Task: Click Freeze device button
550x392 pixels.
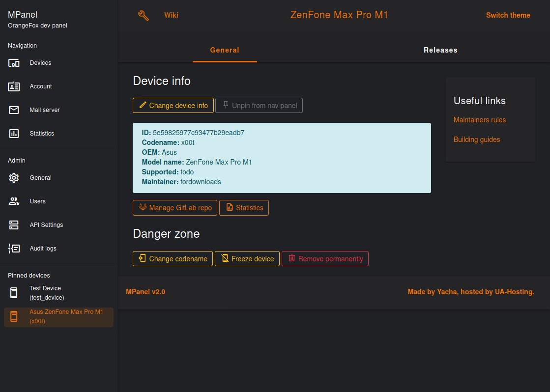Action: pos(247,259)
